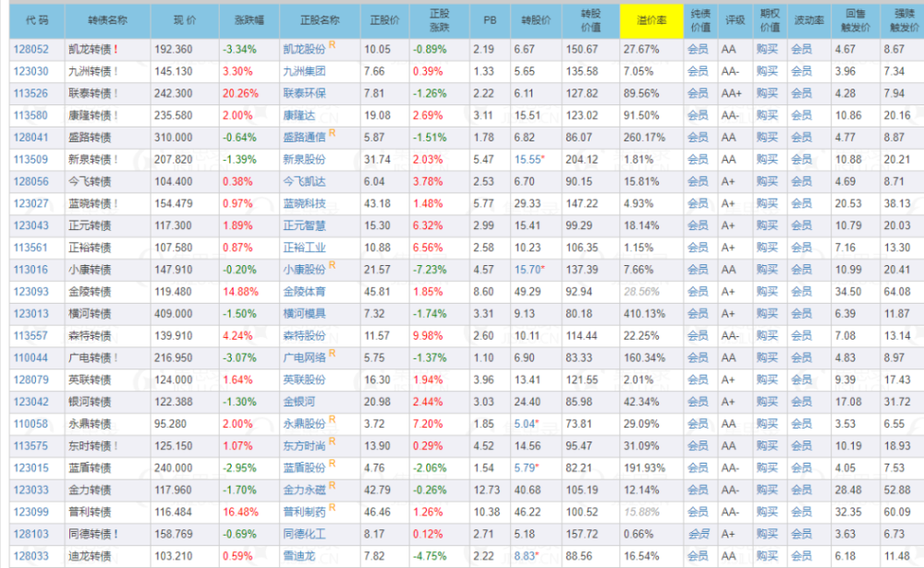Open bond code 128056
Viewport: 924px width, 568px height.
[31, 181]
